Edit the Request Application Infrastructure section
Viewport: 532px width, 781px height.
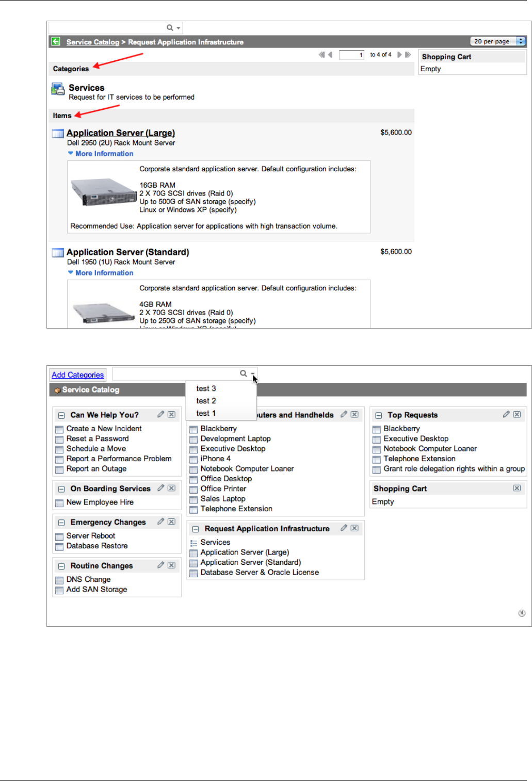click(x=344, y=528)
